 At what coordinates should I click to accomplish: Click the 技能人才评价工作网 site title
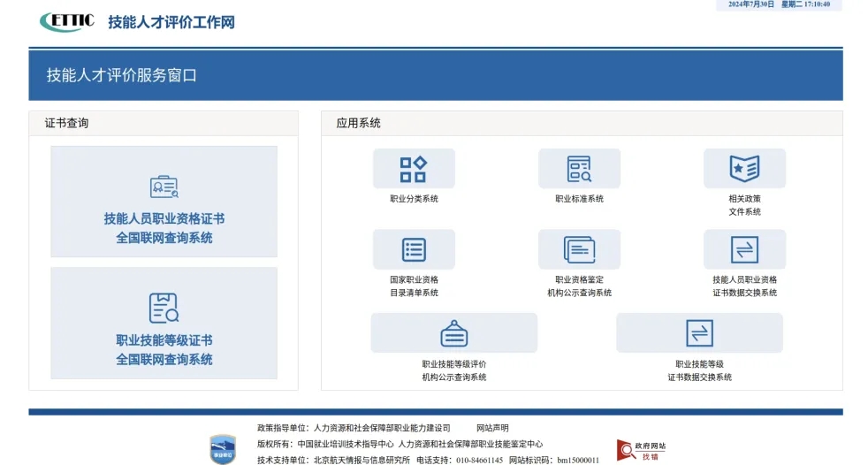click(x=171, y=22)
